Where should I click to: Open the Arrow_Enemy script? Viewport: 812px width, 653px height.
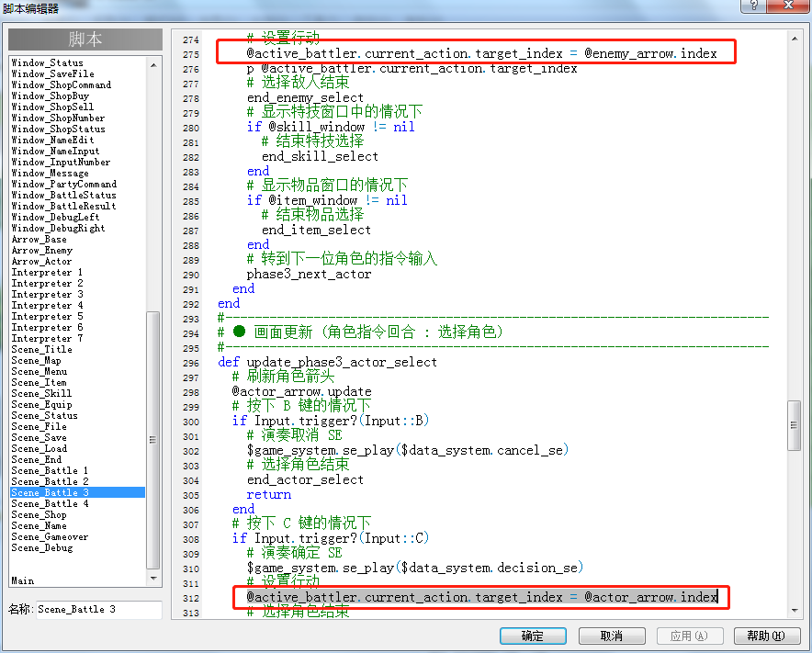42,250
